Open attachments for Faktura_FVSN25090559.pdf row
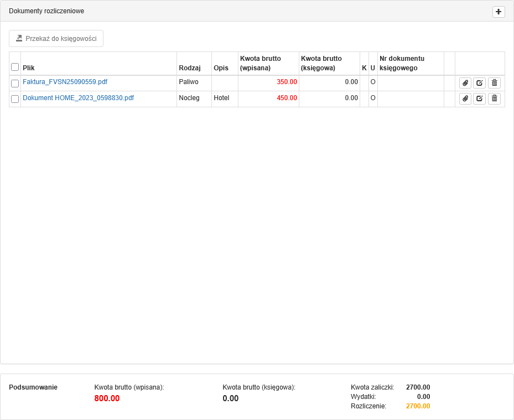The height and width of the screenshot is (420, 514). tap(465, 83)
